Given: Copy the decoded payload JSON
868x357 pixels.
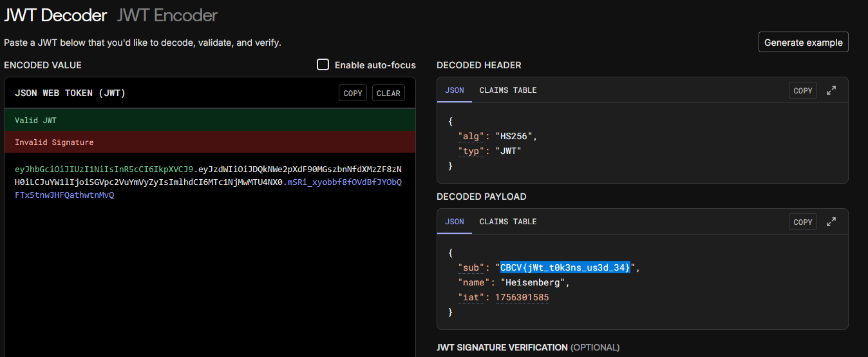Looking at the screenshot, I should click(x=803, y=222).
